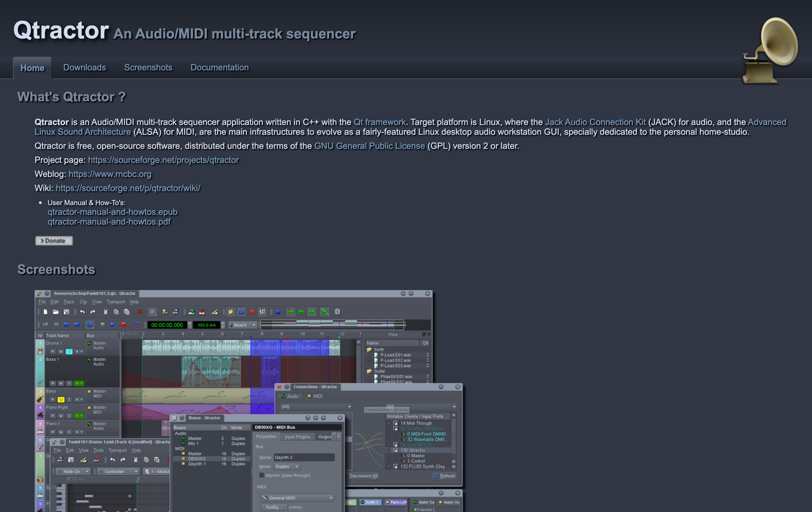Viewport: 812px width, 512px height.
Task: Click the Cut scissors icon in main toolbar
Action: (x=105, y=312)
